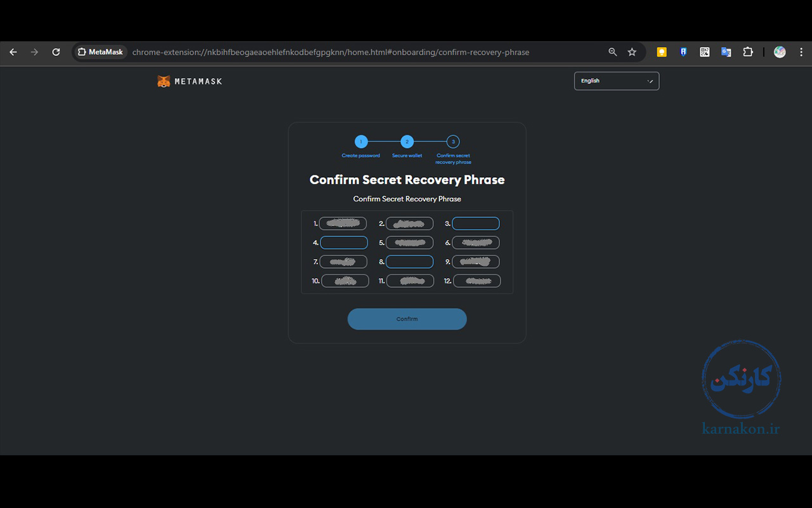This screenshot has width=812, height=508.
Task: Open the Chrome three-dot menu
Action: [801, 52]
